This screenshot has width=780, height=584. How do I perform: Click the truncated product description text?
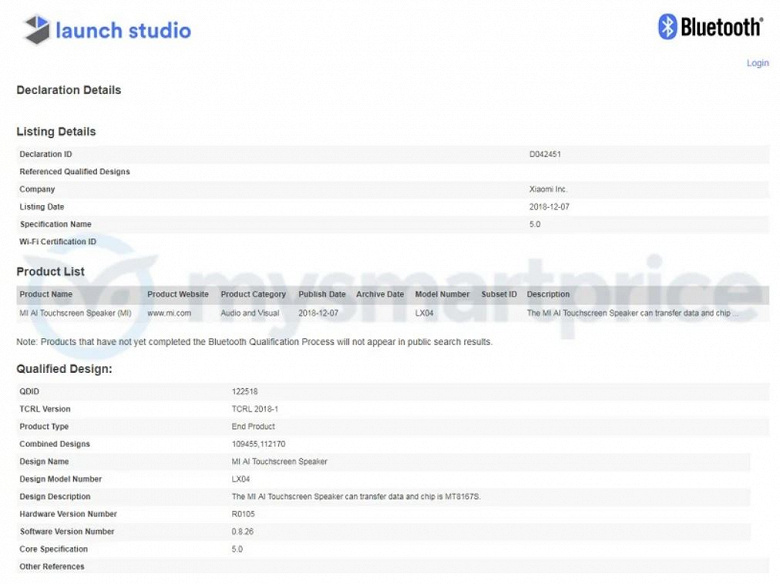coord(632,313)
